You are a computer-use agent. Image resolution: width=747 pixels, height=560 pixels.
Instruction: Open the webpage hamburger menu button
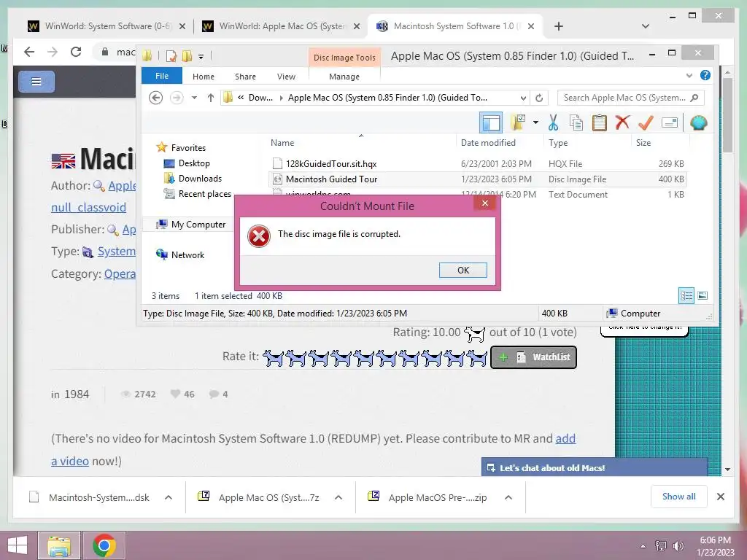tap(36, 82)
